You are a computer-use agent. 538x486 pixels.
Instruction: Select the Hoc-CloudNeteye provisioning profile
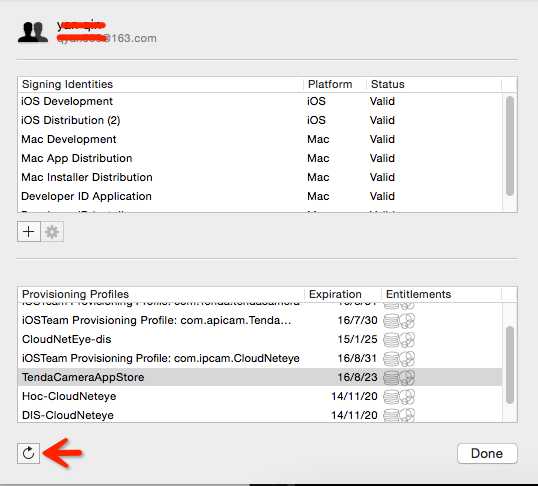pos(260,396)
